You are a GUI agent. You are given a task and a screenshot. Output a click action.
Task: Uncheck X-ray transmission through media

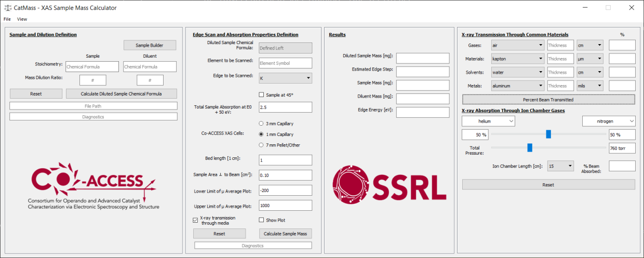[195, 220]
